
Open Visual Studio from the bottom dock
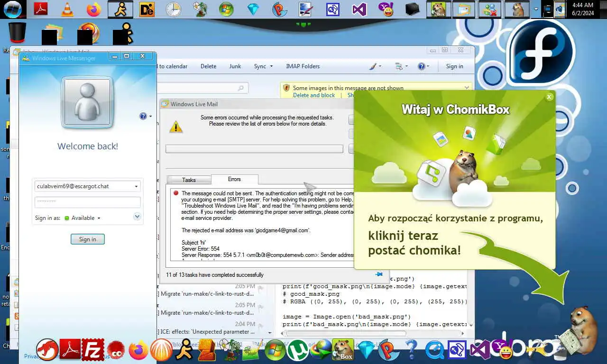(480, 350)
